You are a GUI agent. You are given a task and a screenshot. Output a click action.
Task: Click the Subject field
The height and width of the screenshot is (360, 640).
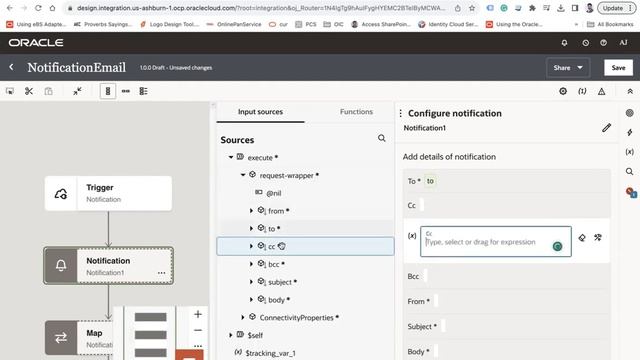click(x=506, y=327)
